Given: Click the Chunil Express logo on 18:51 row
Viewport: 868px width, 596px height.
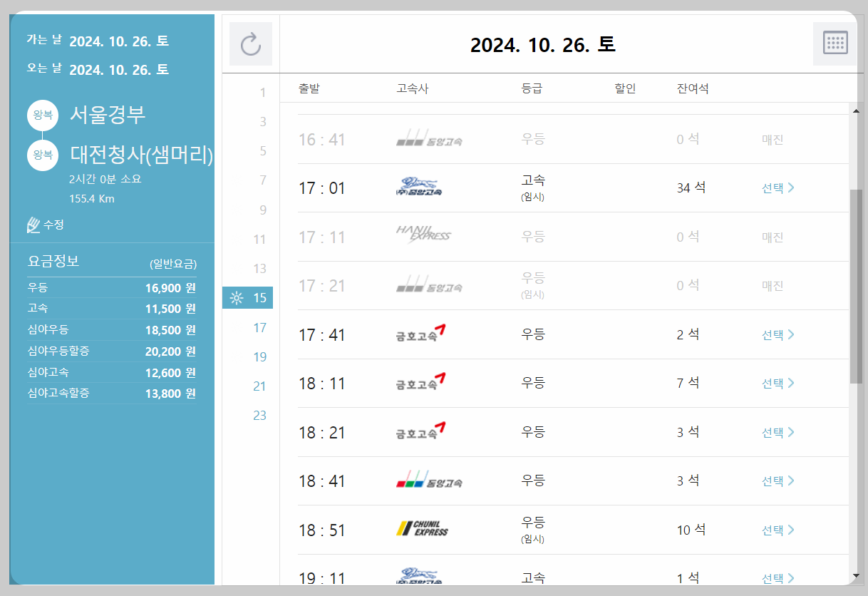Looking at the screenshot, I should (x=423, y=529).
